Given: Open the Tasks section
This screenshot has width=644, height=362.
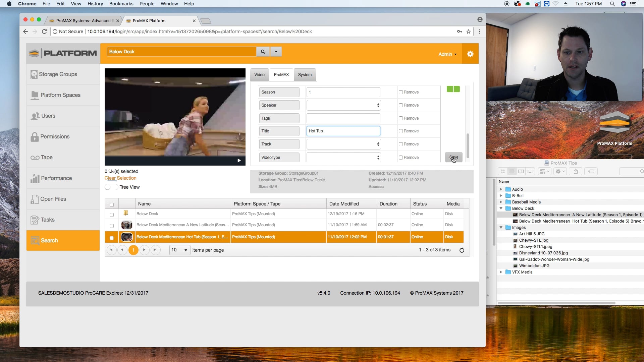Looking at the screenshot, I should click(x=47, y=220).
